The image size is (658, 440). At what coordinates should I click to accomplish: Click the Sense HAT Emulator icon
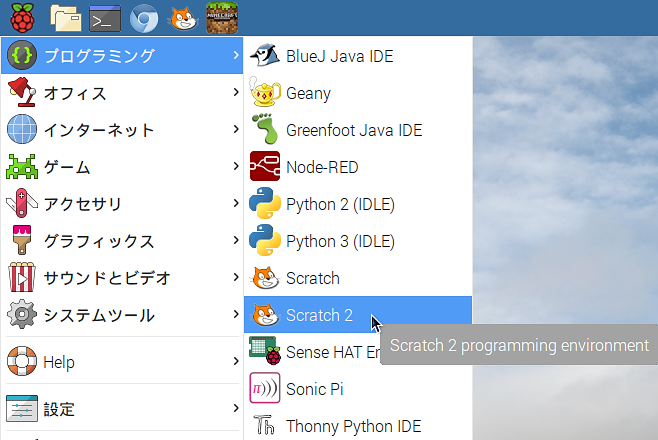265,351
